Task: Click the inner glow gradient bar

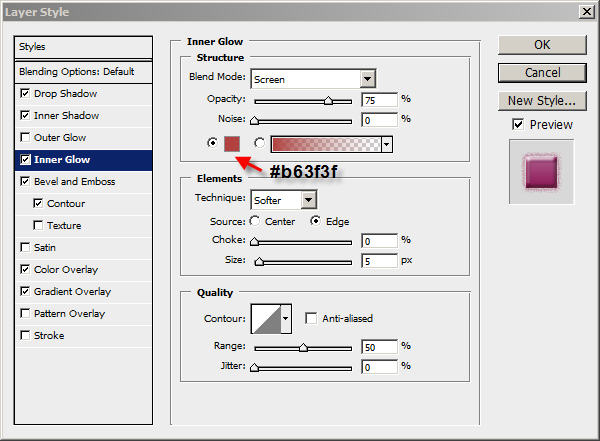Action: click(326, 144)
